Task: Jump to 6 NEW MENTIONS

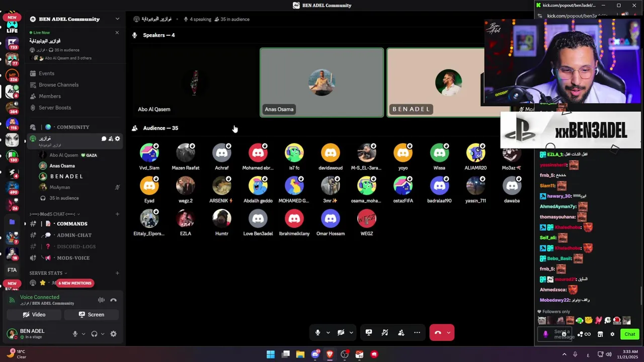Action: pyautogui.click(x=75, y=283)
